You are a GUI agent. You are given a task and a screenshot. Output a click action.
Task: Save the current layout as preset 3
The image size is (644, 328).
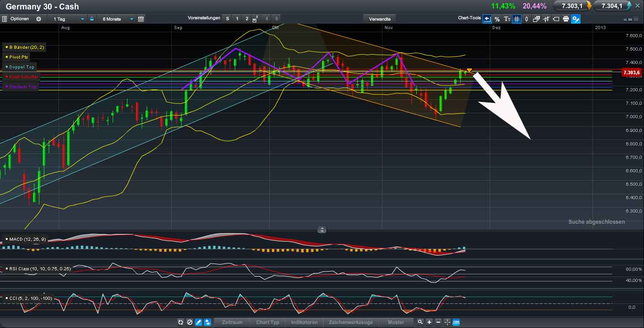(x=255, y=19)
